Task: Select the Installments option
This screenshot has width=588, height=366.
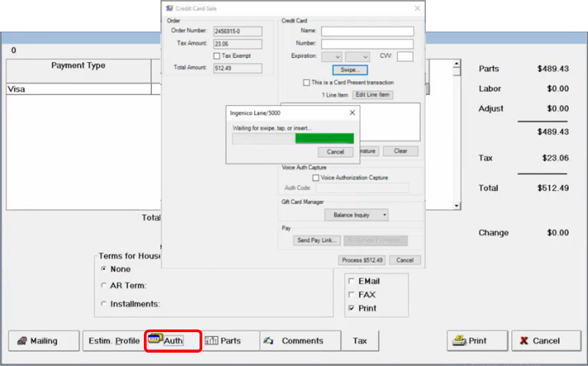Action: click(103, 304)
